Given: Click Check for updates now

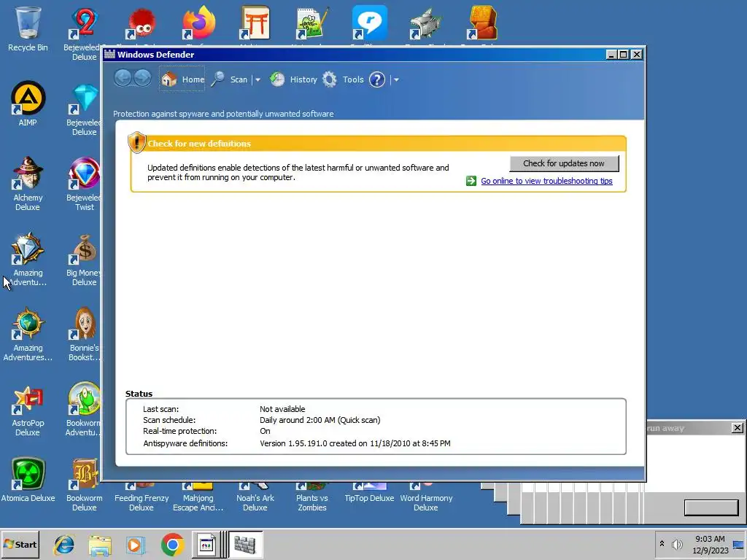Looking at the screenshot, I should tap(564, 163).
